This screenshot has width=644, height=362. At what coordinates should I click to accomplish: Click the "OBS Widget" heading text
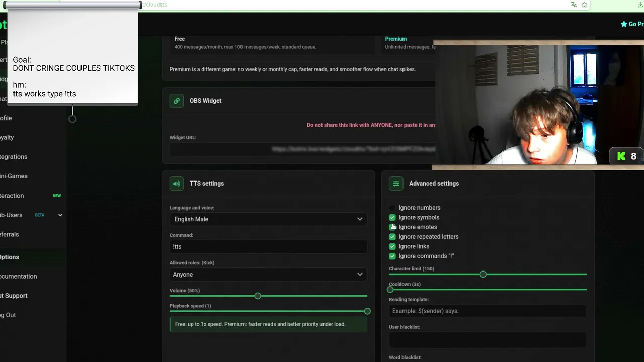coord(205,101)
